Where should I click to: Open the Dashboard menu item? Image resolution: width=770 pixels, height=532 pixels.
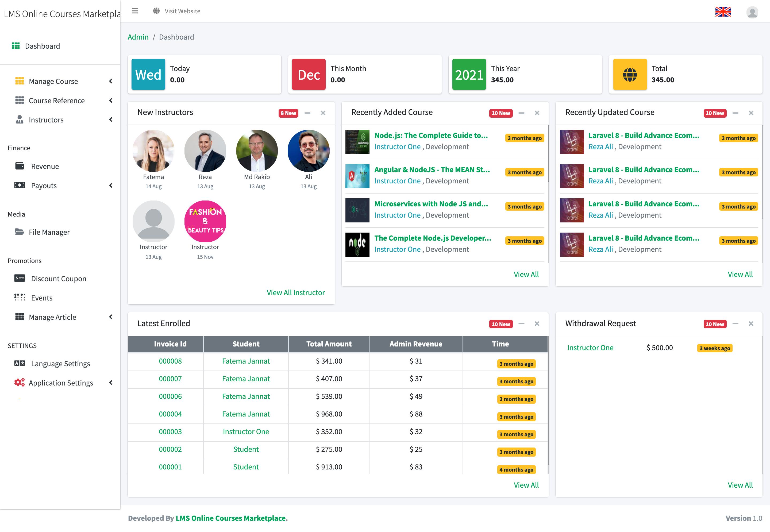tap(42, 46)
